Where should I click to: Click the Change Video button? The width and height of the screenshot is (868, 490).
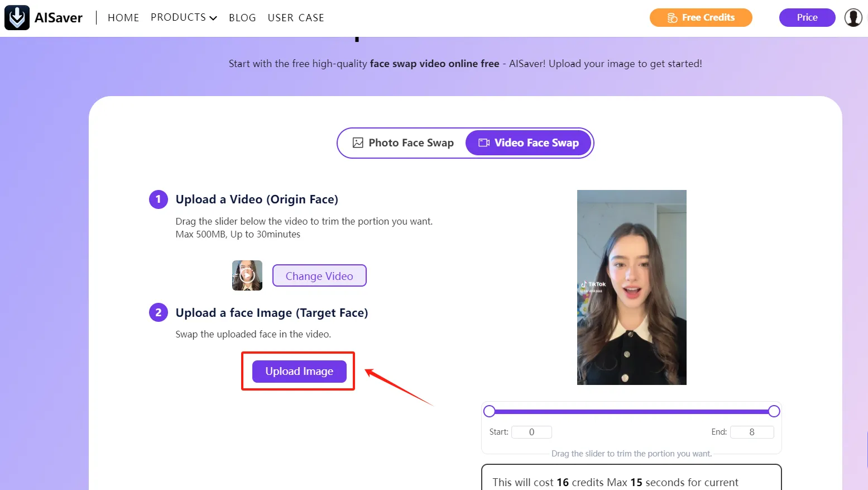point(319,275)
